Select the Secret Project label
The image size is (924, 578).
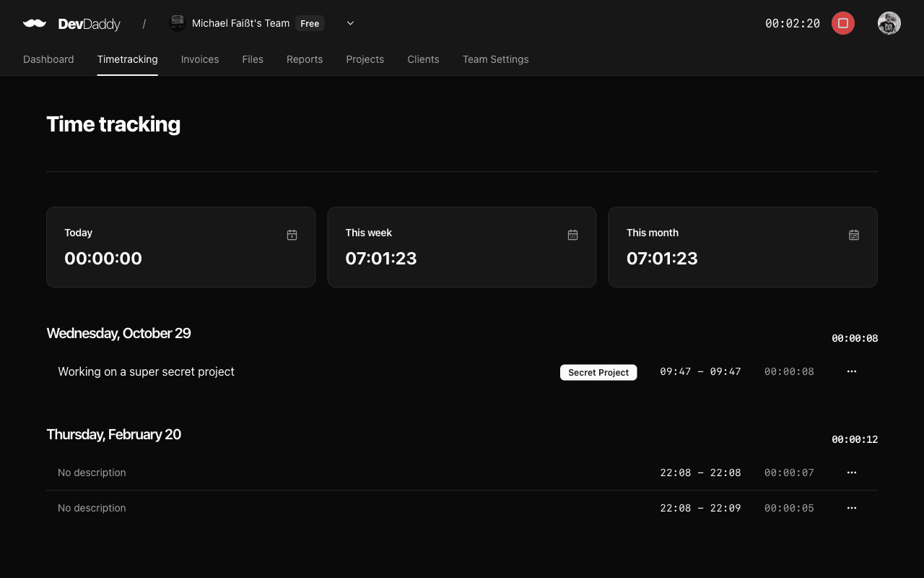click(598, 372)
